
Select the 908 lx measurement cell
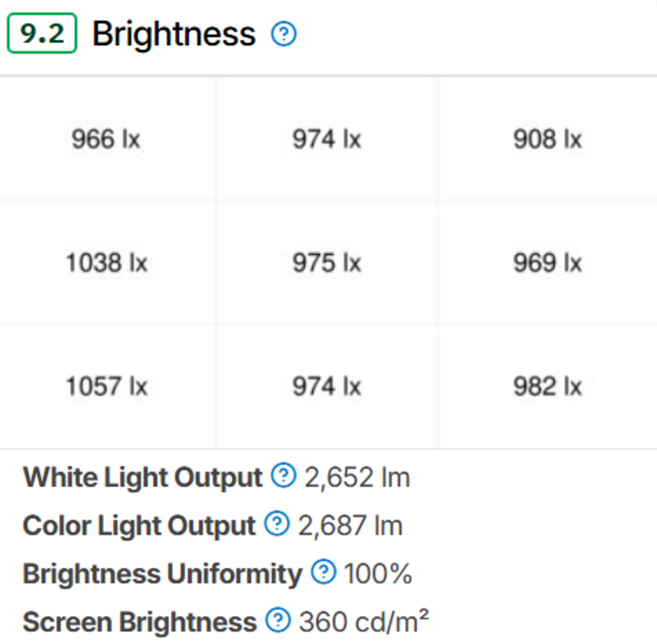[x=547, y=139]
